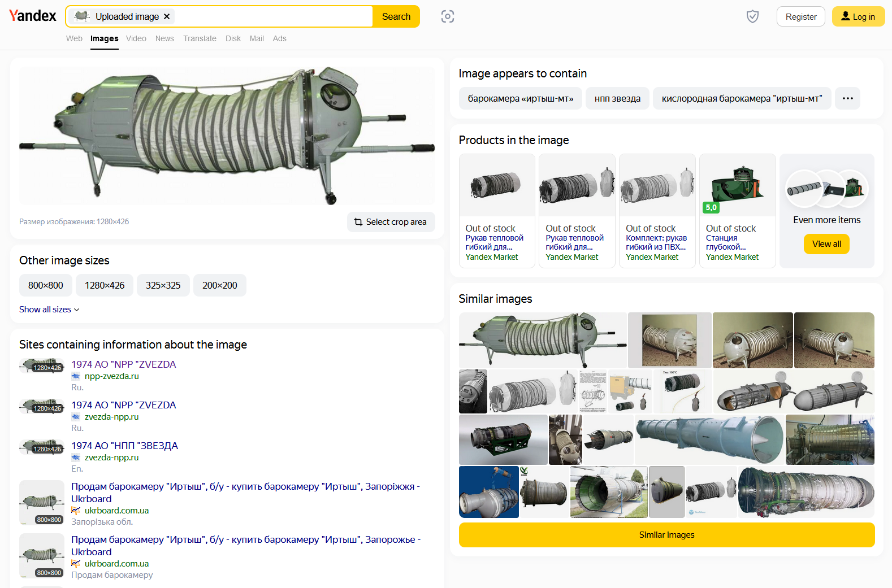Viewport: 892px width, 588px height.
Task: Open the 1974 АО "НПП "ЗВЕЗДА result title
Action: 124,446
